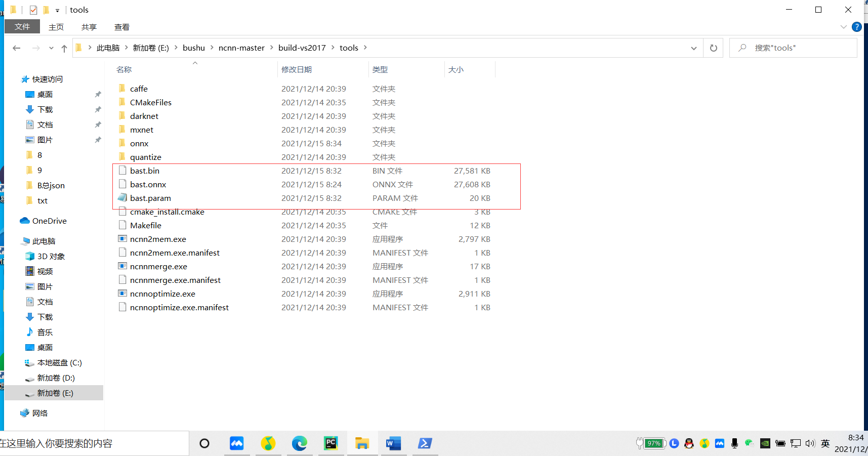The width and height of the screenshot is (868, 456).
Task: Open the 文件 menu
Action: 22,26
